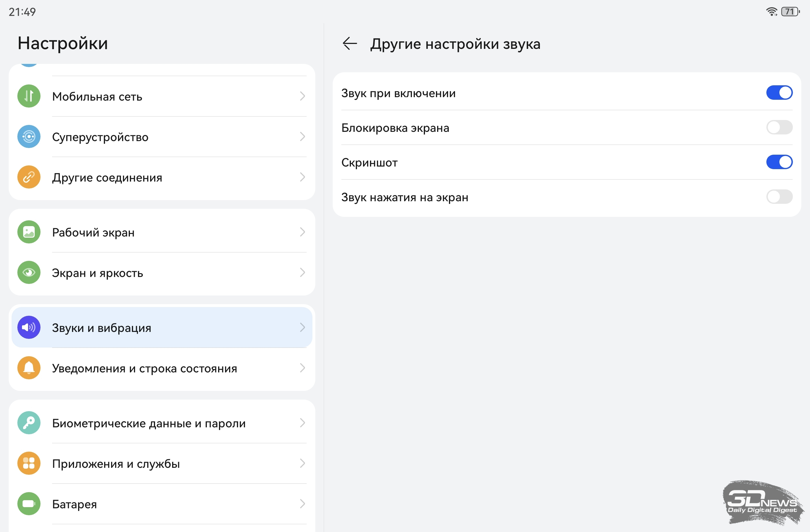The image size is (810, 532).
Task: Tap the Wi-Fi indicator in the status bar
Action: tap(772, 12)
